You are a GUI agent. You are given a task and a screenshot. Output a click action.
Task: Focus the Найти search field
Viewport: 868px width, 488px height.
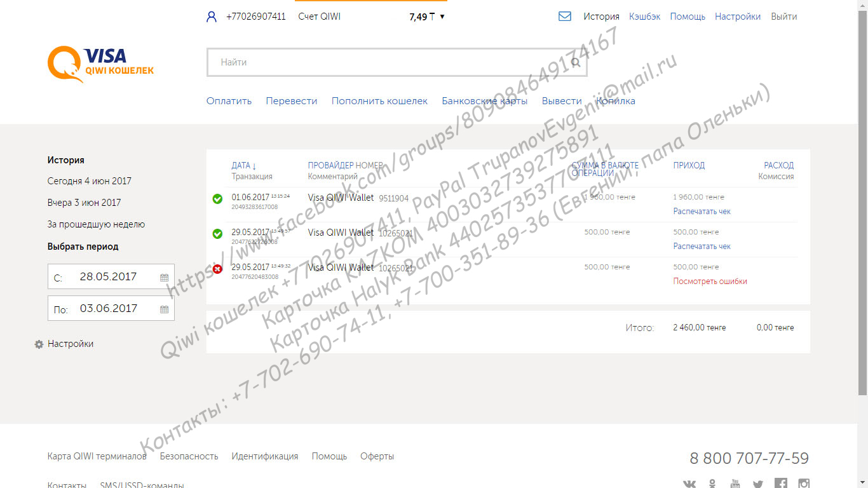click(397, 62)
